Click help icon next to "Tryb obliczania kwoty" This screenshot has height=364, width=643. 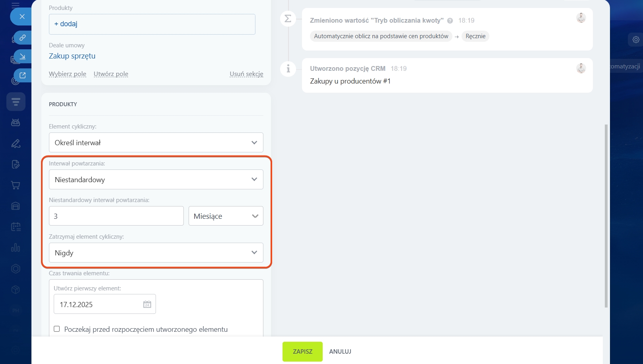click(x=450, y=21)
